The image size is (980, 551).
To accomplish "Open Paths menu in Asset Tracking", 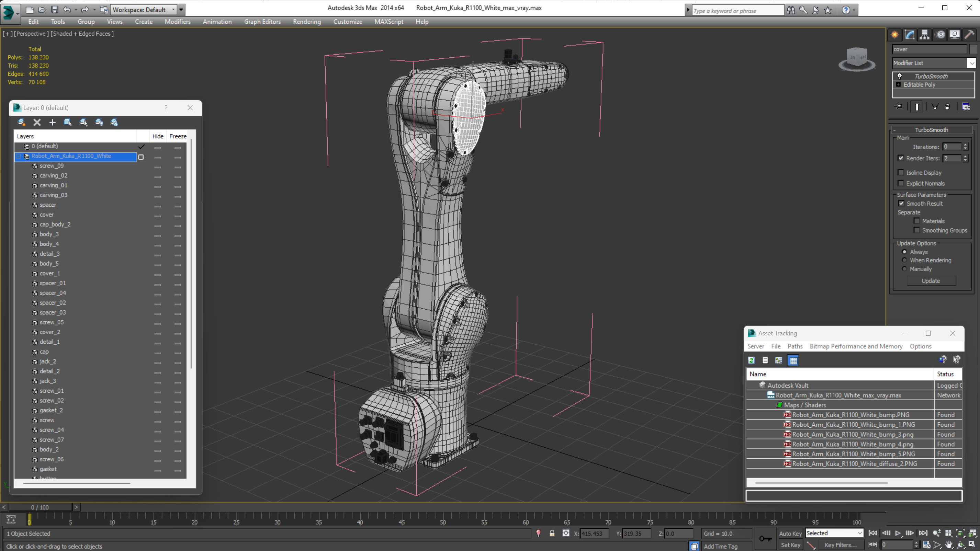I will [x=795, y=346].
